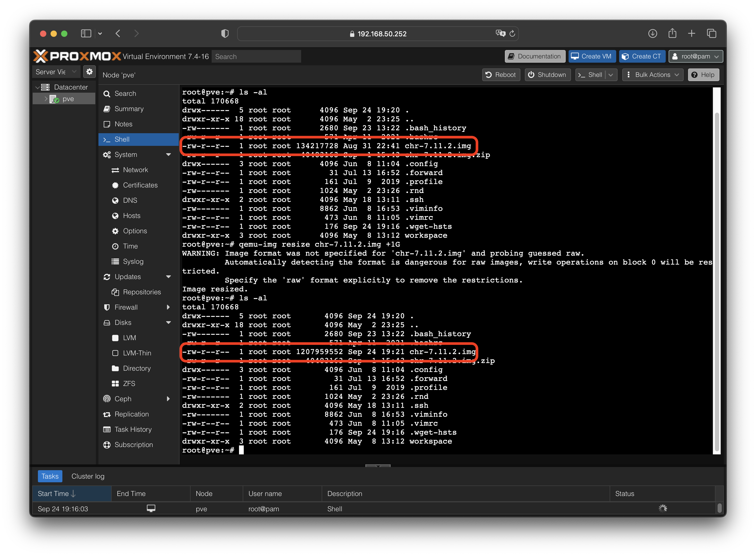Open the Certificates gear icon menu item
The width and height of the screenshot is (756, 556).
[140, 185]
